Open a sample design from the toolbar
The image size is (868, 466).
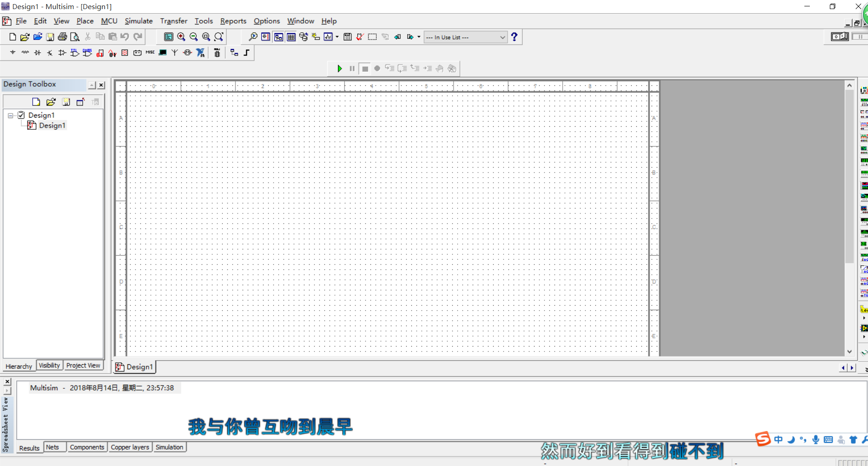(x=38, y=37)
